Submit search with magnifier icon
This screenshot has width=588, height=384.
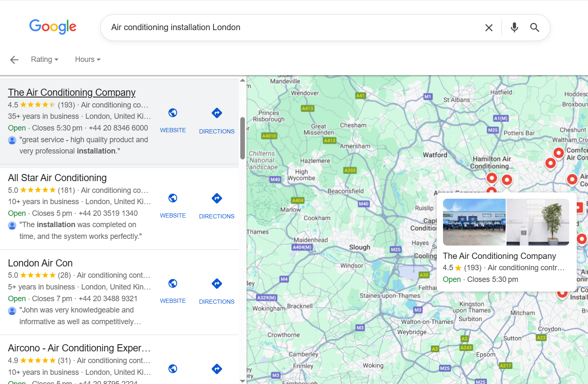[535, 28]
